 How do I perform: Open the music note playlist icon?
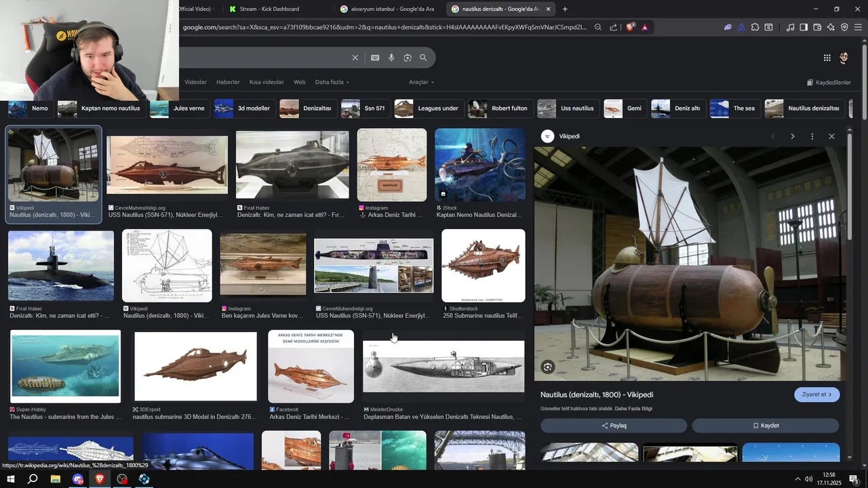(x=790, y=27)
